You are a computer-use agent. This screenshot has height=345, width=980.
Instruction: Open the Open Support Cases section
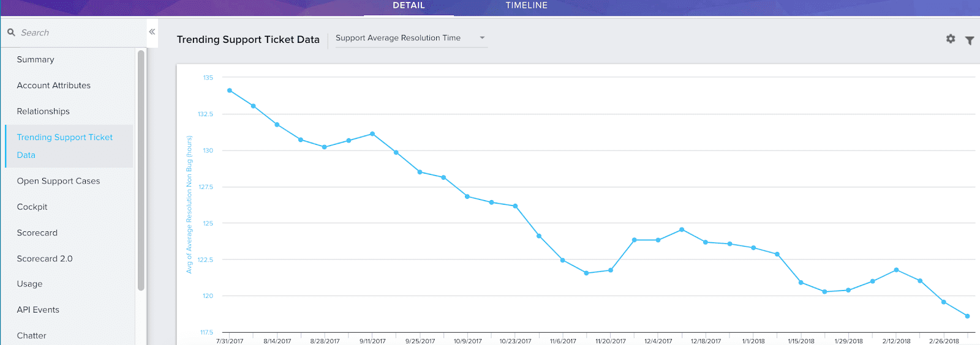point(58,181)
